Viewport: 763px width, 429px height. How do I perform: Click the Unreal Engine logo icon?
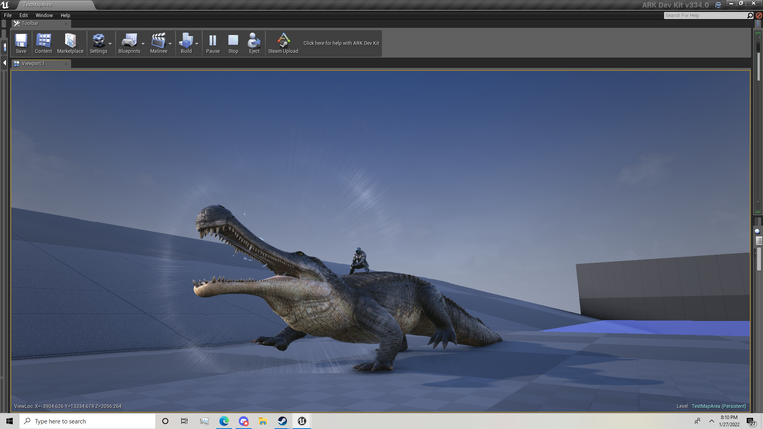click(x=5, y=5)
